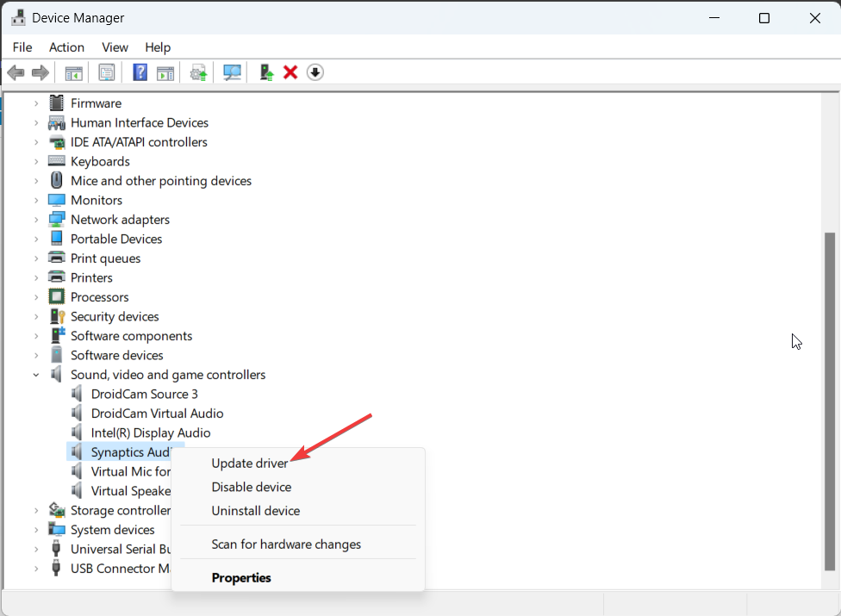Select the Mice and other pointing devices icon

coord(56,180)
